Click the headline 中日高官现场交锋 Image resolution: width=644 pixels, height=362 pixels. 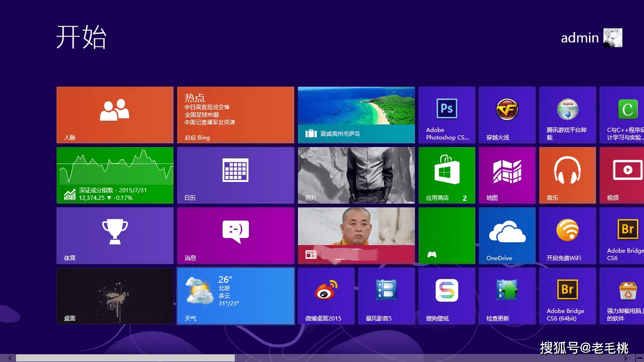coord(207,108)
